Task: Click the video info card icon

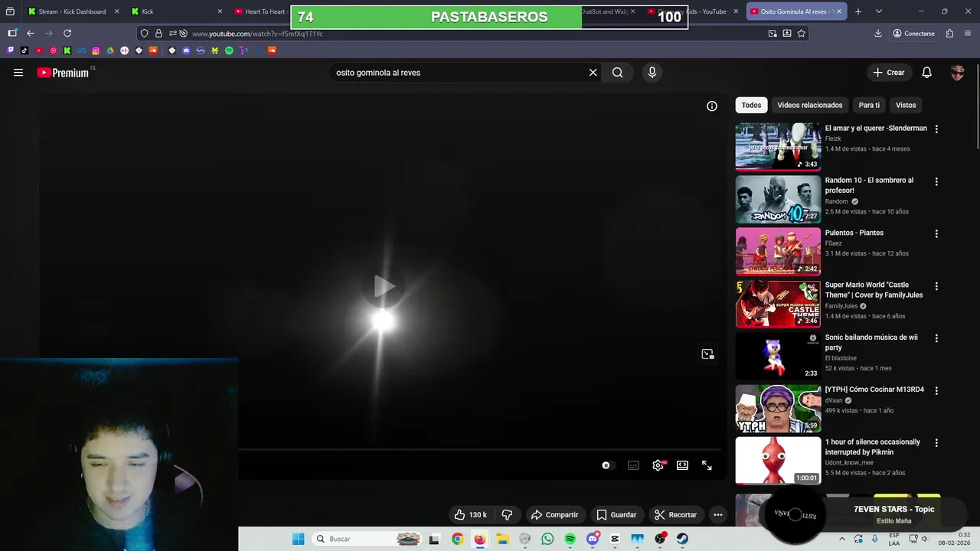Action: [712, 106]
